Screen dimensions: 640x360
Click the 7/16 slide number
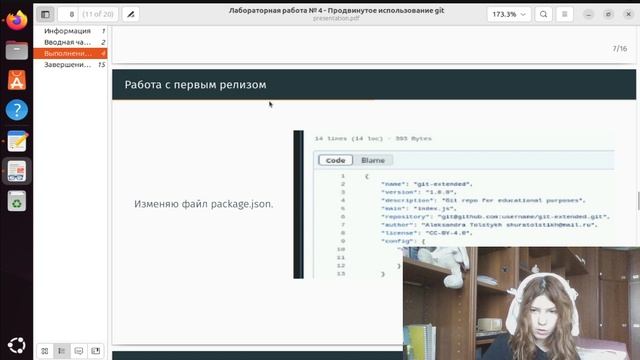point(620,49)
